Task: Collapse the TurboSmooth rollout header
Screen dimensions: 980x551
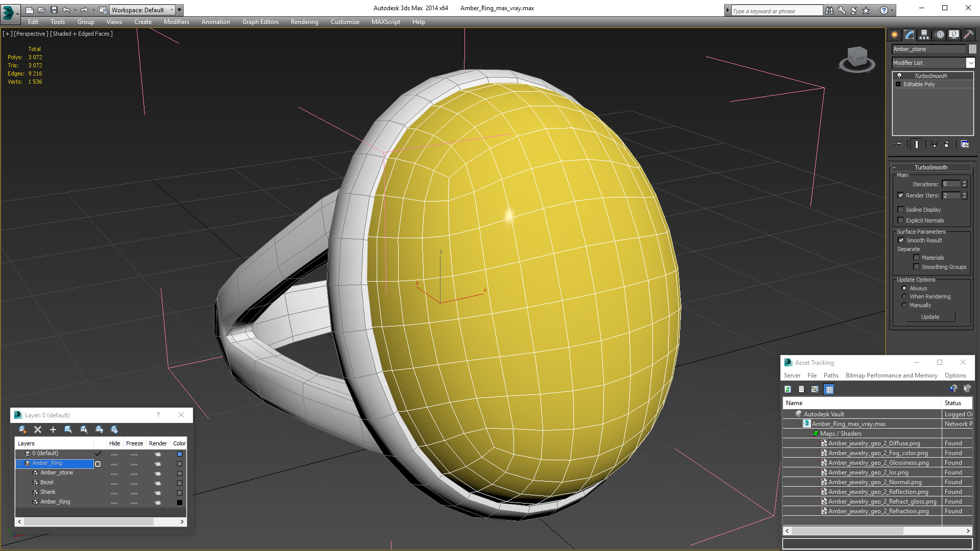Action: [931, 167]
